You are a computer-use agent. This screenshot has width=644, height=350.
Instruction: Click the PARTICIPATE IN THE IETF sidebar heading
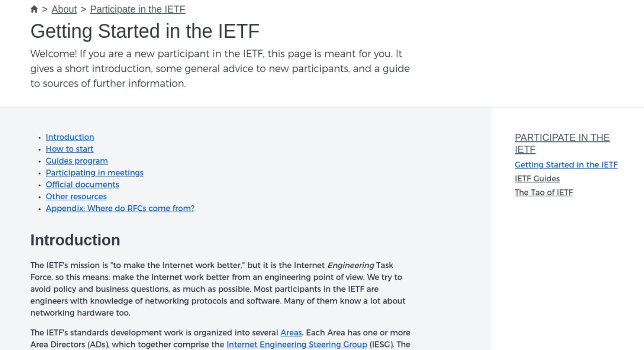[562, 144]
